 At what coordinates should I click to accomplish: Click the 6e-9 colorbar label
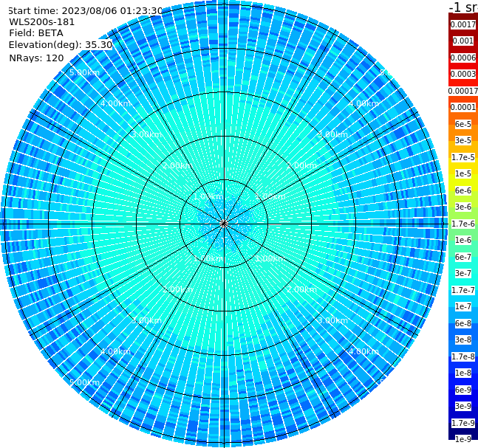point(463,390)
